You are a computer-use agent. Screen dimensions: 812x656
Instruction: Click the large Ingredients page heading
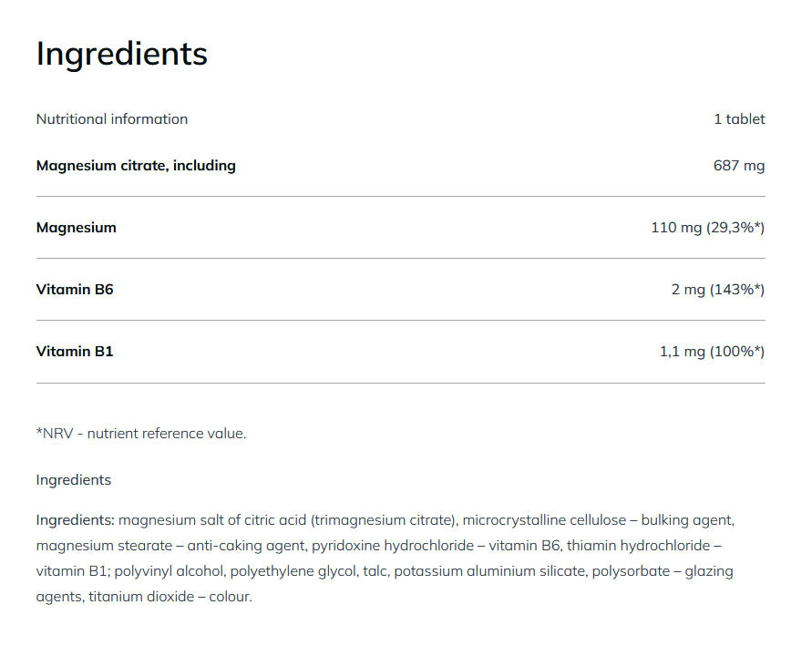[121, 54]
